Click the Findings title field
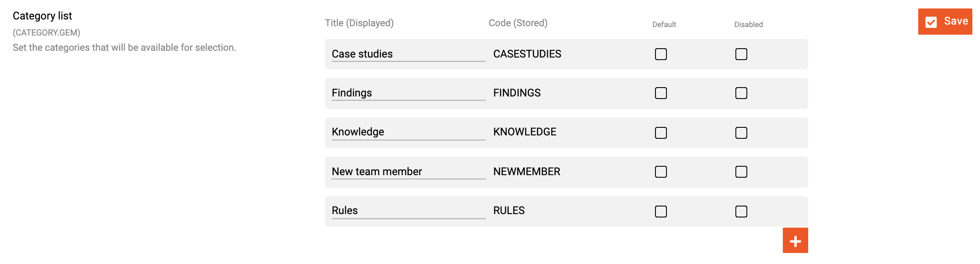Viewport: 980px width, 264px height. 408,93
